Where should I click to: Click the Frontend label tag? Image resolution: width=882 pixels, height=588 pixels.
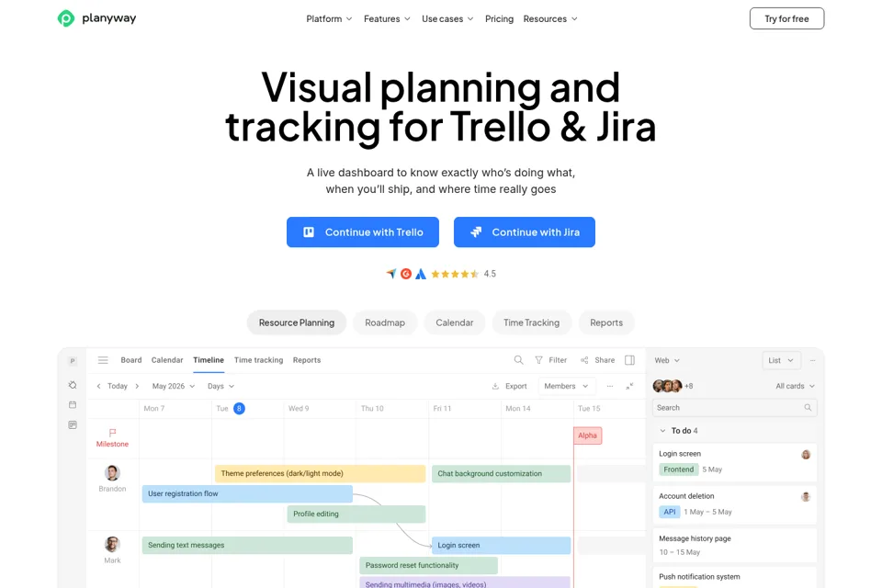point(678,469)
